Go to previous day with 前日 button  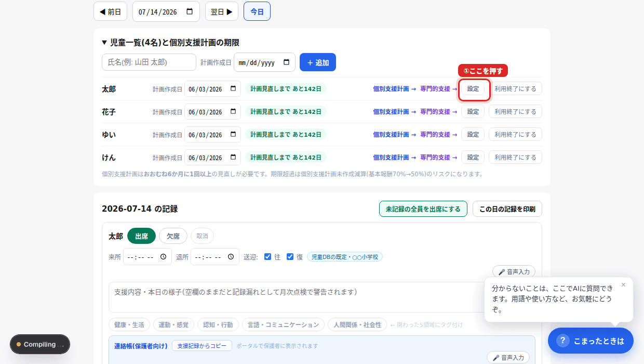[x=110, y=11]
